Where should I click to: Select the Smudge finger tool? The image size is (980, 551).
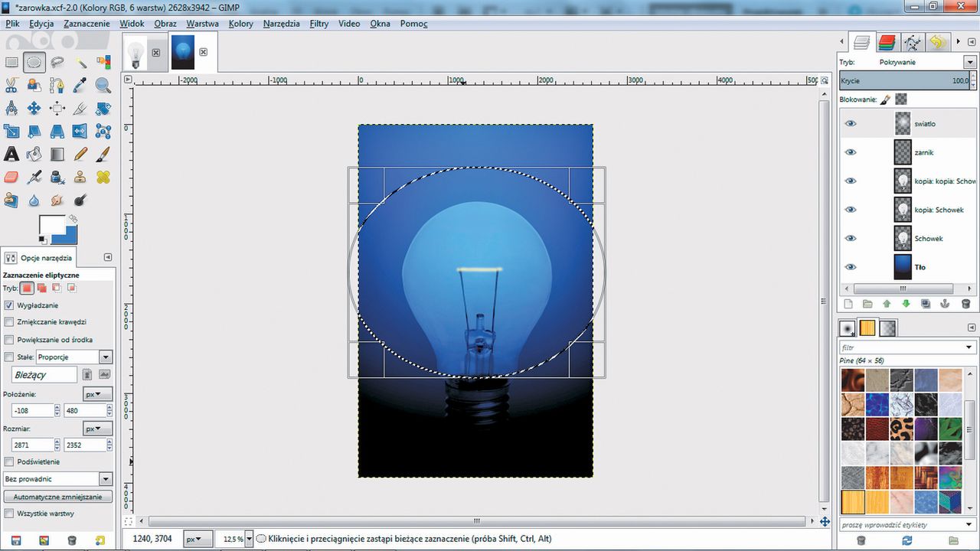(x=57, y=201)
